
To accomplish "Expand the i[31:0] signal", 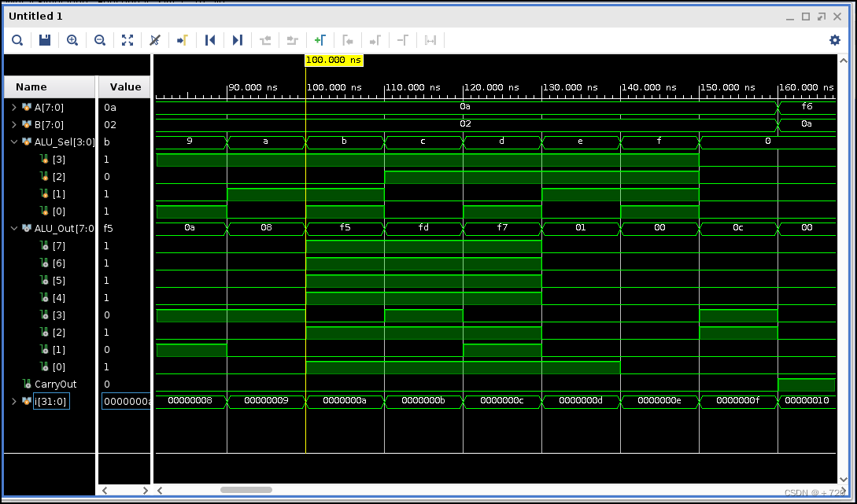I will pos(14,402).
